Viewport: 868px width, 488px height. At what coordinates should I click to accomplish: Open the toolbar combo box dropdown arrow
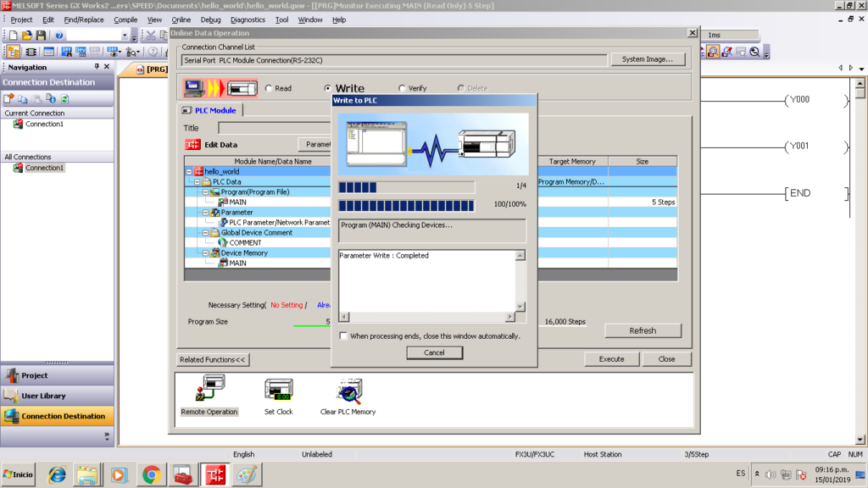[125, 36]
